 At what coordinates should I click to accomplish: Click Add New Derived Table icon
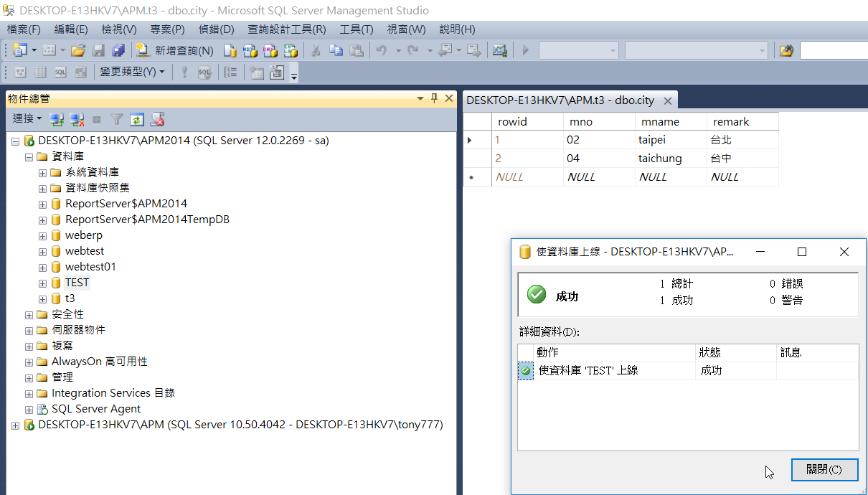coord(277,72)
